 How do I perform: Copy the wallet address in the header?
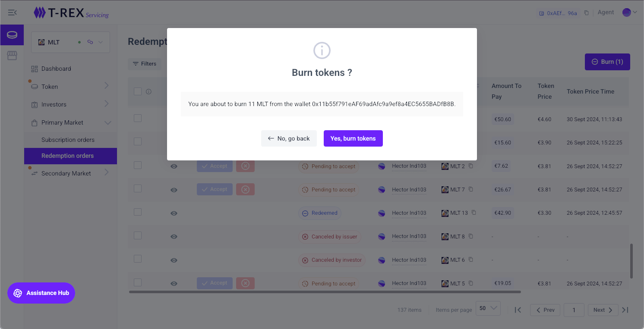click(x=586, y=13)
